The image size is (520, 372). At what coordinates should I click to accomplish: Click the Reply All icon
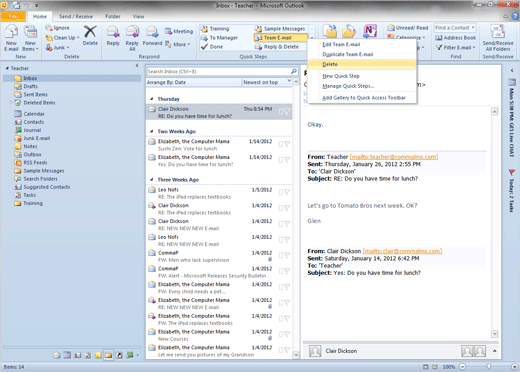(132, 32)
